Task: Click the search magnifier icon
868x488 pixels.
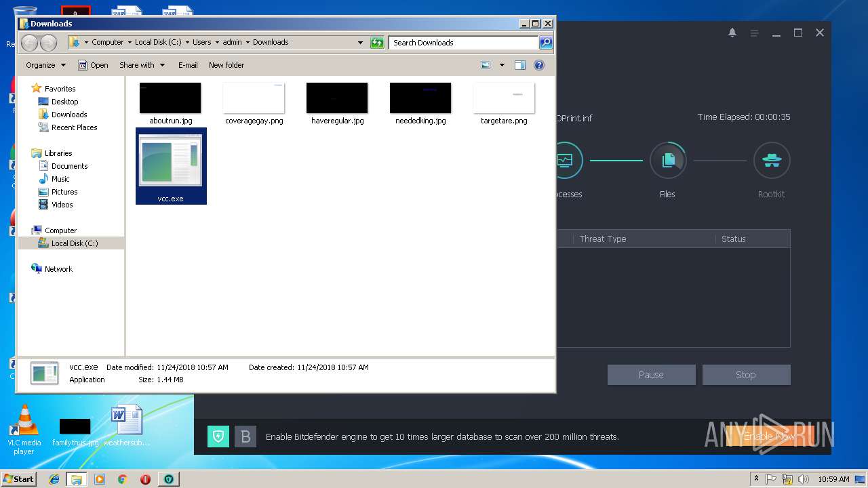Action: click(x=545, y=43)
